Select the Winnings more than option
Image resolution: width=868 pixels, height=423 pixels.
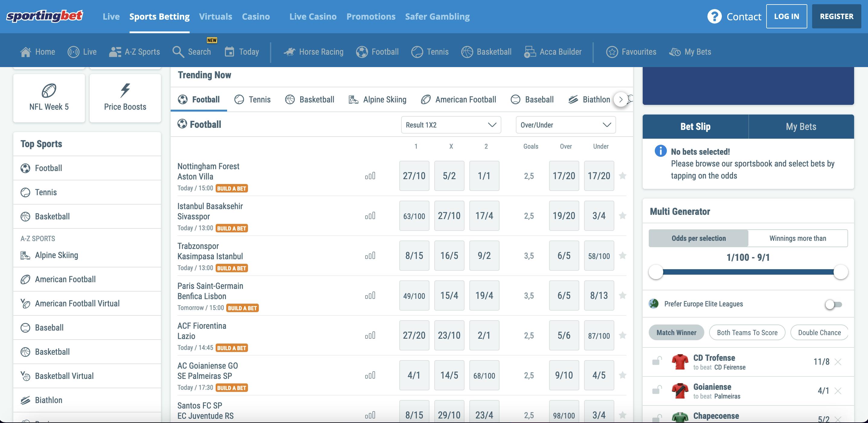tap(797, 238)
